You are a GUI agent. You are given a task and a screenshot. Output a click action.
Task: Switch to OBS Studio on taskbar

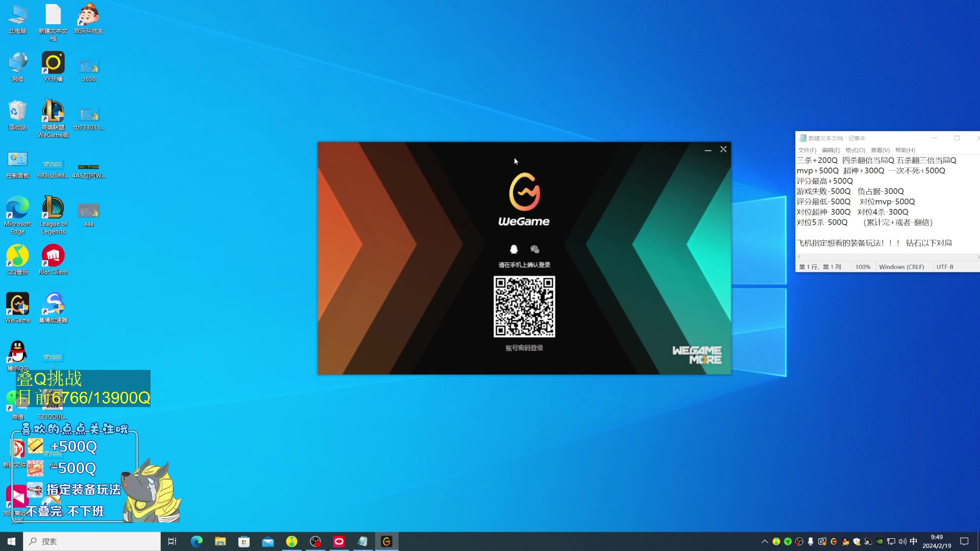[315, 541]
